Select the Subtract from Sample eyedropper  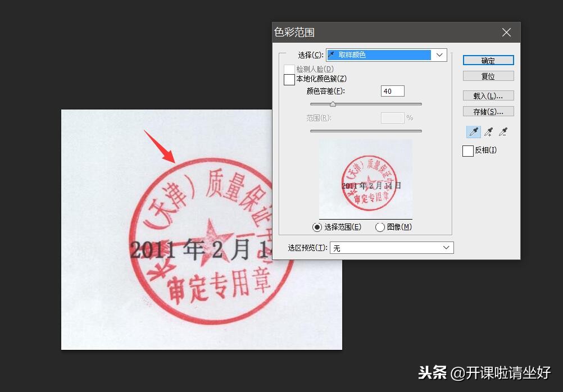(503, 131)
